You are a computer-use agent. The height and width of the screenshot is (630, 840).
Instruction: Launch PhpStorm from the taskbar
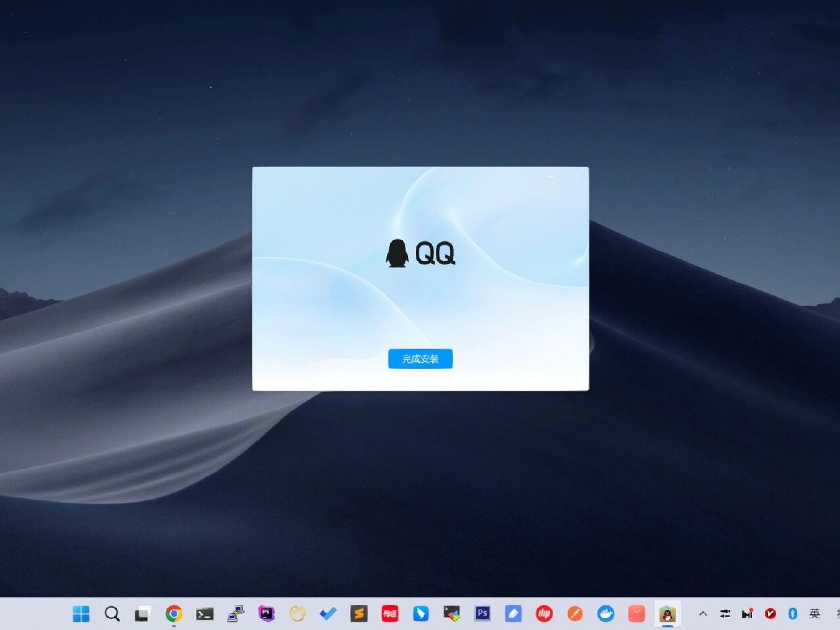click(266, 614)
